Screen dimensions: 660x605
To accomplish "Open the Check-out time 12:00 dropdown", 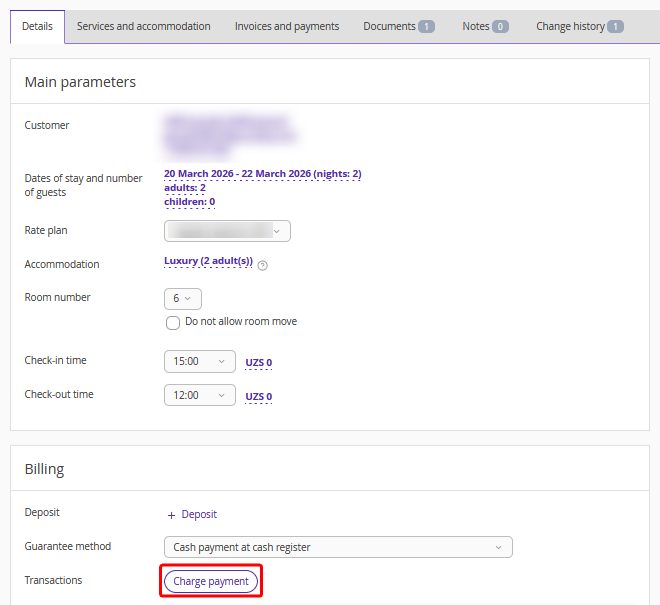I will click(x=199, y=395).
